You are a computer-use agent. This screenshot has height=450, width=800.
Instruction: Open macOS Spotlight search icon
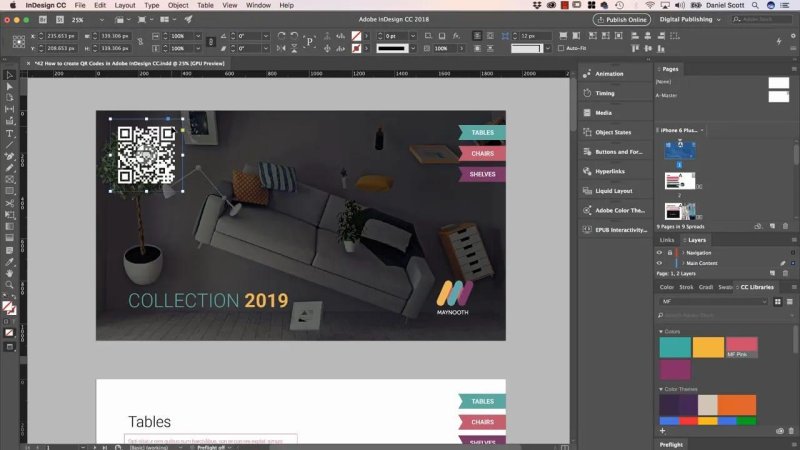click(x=755, y=5)
